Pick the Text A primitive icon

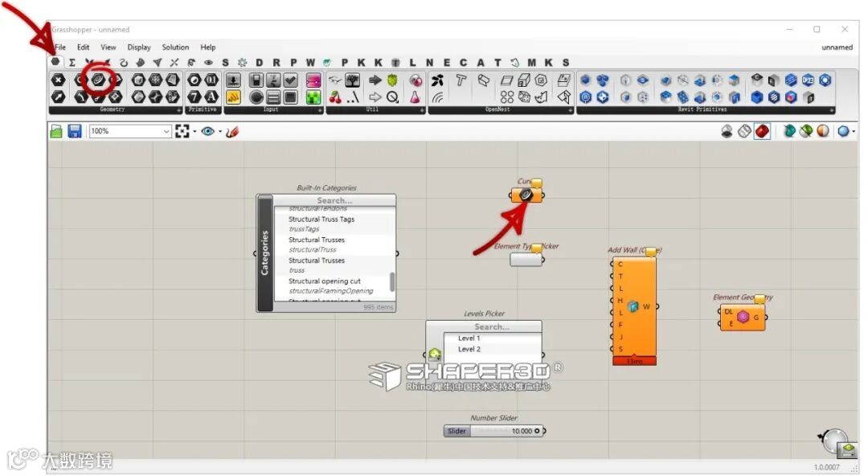(211, 97)
